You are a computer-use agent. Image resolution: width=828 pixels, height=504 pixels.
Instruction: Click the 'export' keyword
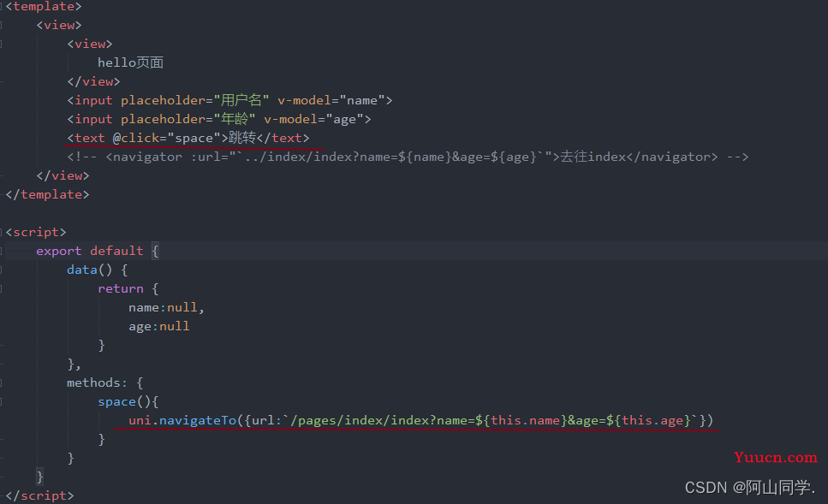[x=58, y=251]
